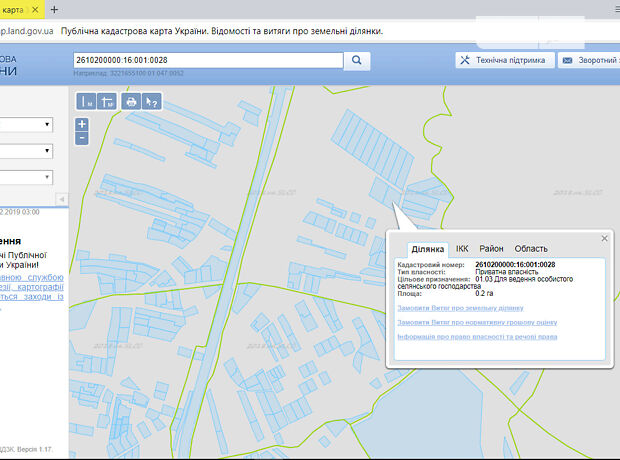The height and width of the screenshot is (460, 620).
Task: Select the Ділянка tab
Action: coord(428,249)
